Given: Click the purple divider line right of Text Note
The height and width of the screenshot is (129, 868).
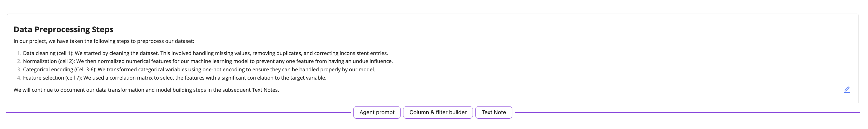Looking at the screenshot, I should coord(688,112).
